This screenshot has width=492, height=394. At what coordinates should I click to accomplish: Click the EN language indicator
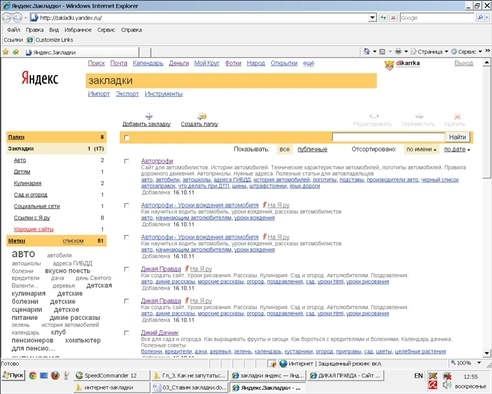[418, 376]
